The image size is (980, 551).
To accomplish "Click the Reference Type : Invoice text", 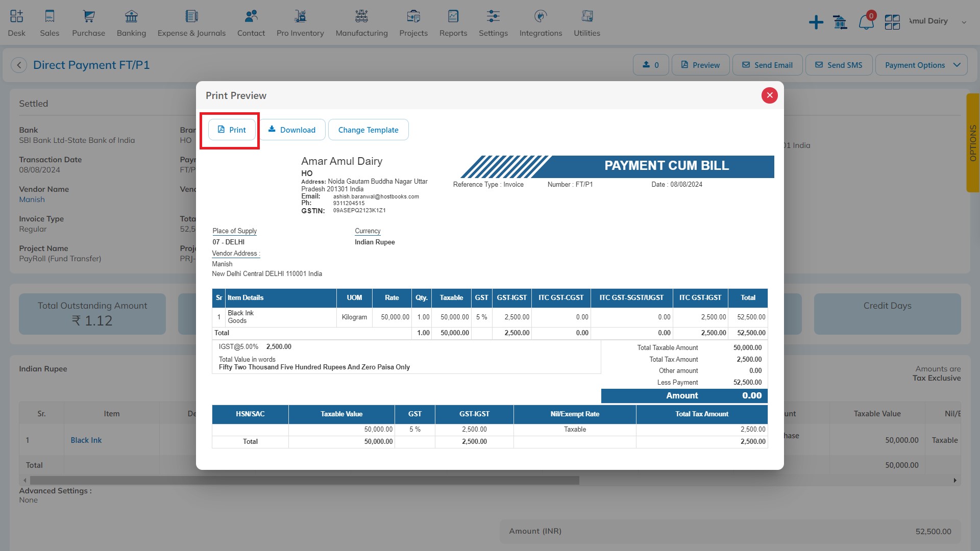I will pos(488,184).
